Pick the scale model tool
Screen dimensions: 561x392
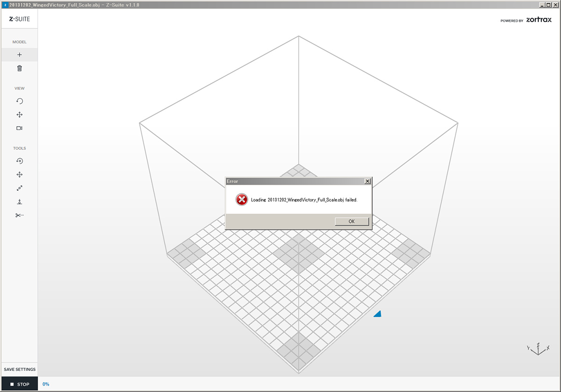point(19,188)
